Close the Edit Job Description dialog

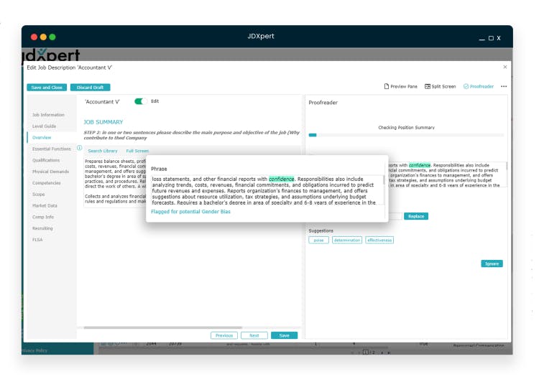505,67
